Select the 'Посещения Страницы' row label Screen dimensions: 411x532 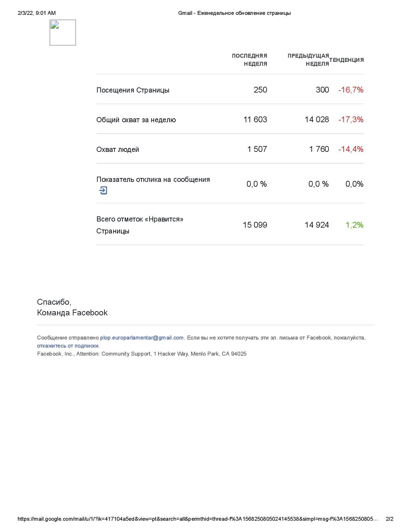(x=133, y=90)
